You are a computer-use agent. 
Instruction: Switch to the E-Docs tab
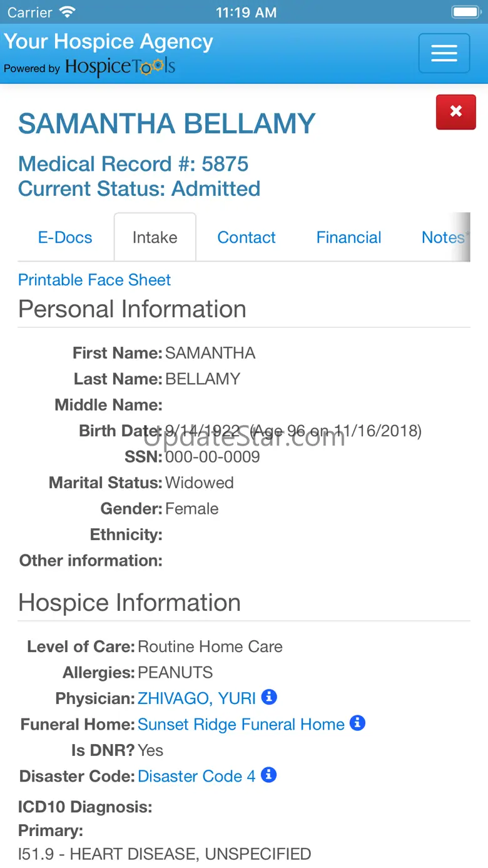pos(65,237)
